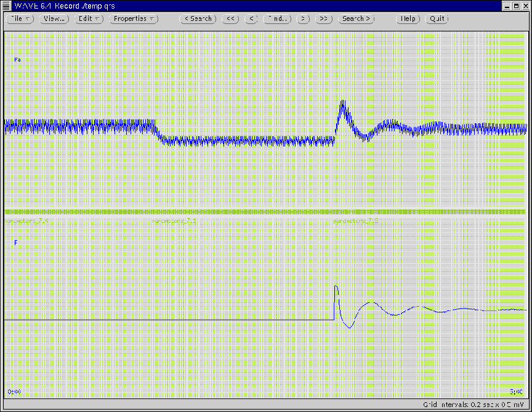Screen dimensions: 532x412
Task: Maximize the WAVE window
Action: coord(515,5)
